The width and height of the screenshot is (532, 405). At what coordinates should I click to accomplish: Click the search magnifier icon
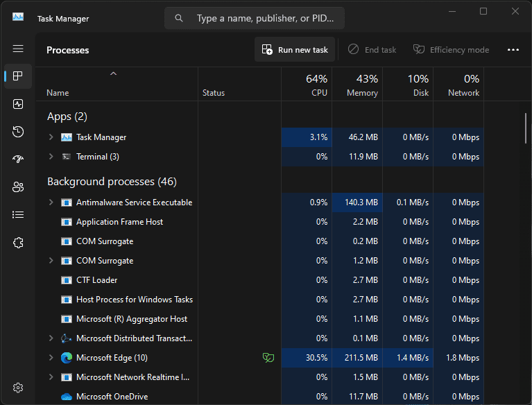click(179, 18)
